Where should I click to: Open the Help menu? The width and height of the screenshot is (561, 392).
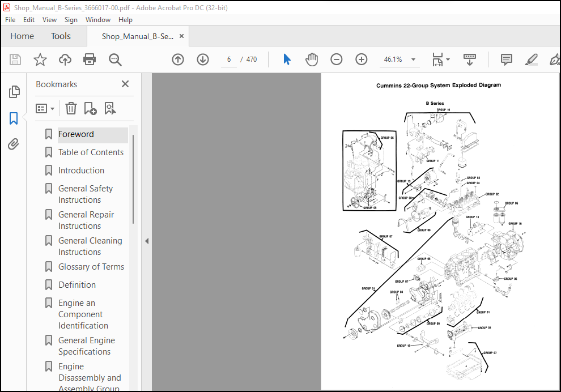point(125,20)
